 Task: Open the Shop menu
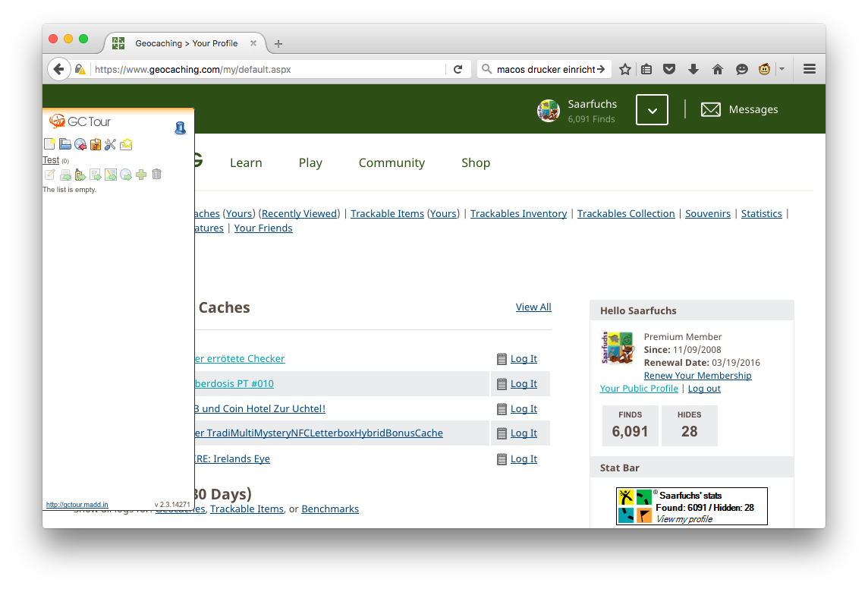tap(476, 162)
